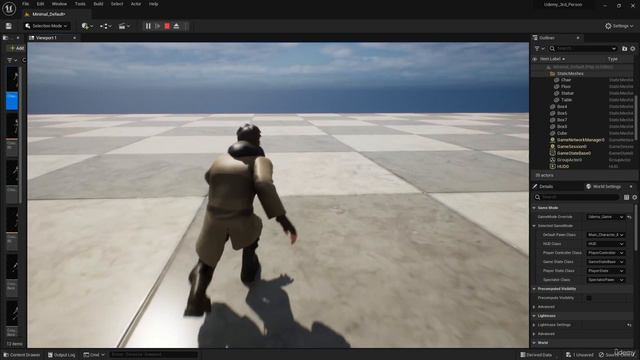Click the GroupActor0 icon in the Outliner
This screenshot has height=360, width=640.
tap(553, 160)
